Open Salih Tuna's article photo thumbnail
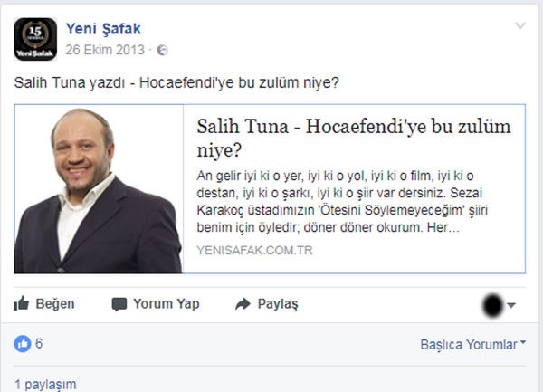 (x=99, y=189)
